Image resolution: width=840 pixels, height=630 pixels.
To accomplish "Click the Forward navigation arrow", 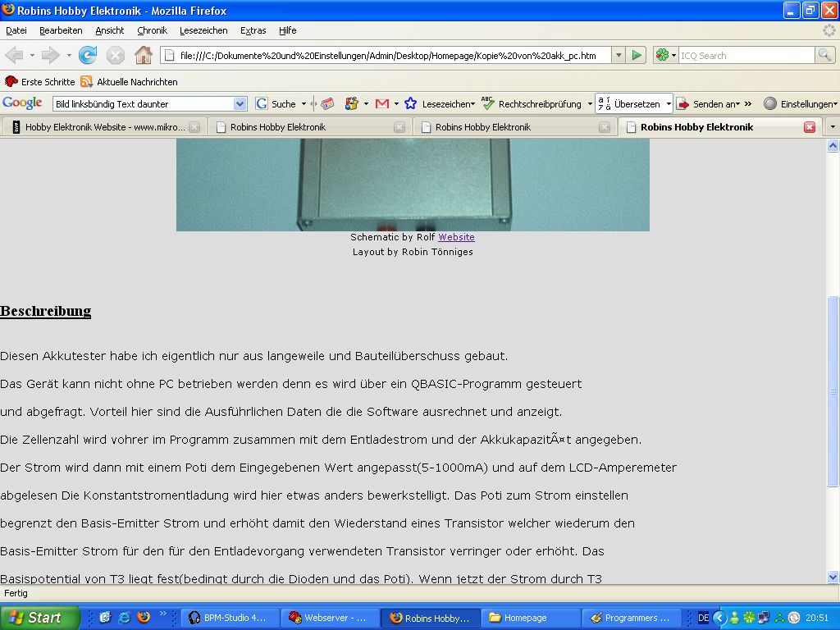I will (50, 55).
